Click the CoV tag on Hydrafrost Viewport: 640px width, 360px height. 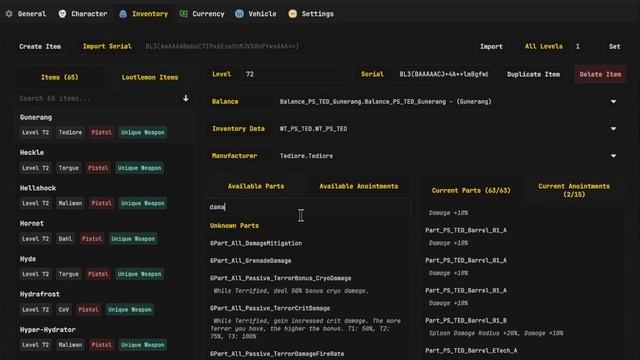[64, 309]
